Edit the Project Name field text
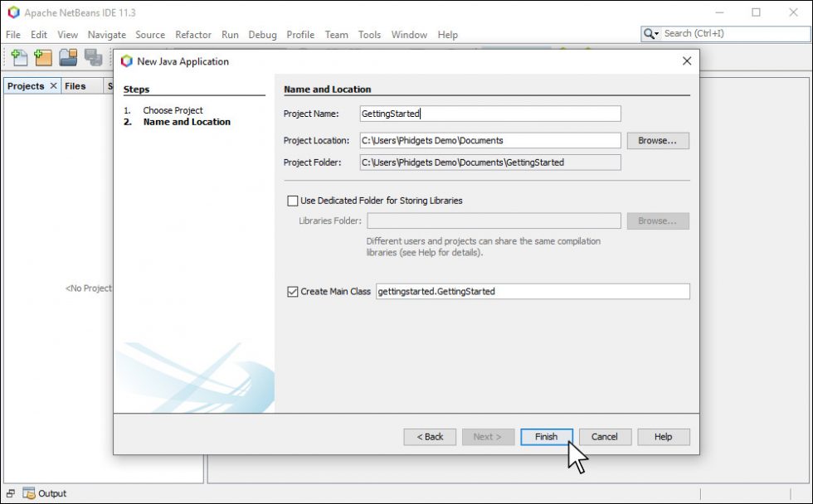813x504 pixels. 489,114
